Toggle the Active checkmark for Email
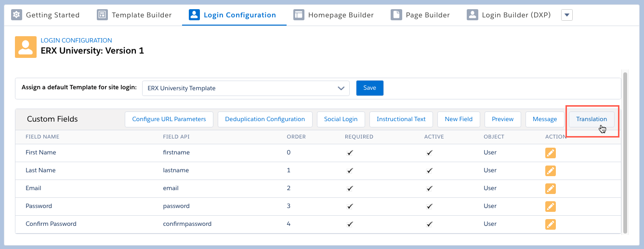The image size is (644, 249). pyautogui.click(x=429, y=189)
